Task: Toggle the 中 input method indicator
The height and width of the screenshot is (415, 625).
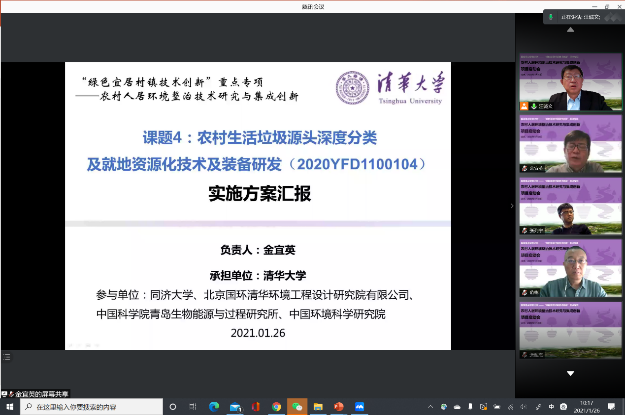Action: [552, 407]
